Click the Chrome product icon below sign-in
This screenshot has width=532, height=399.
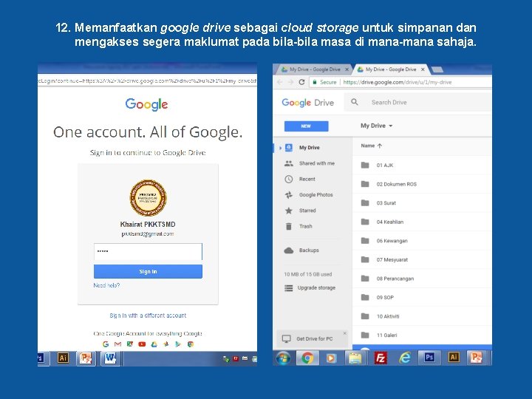(x=191, y=344)
